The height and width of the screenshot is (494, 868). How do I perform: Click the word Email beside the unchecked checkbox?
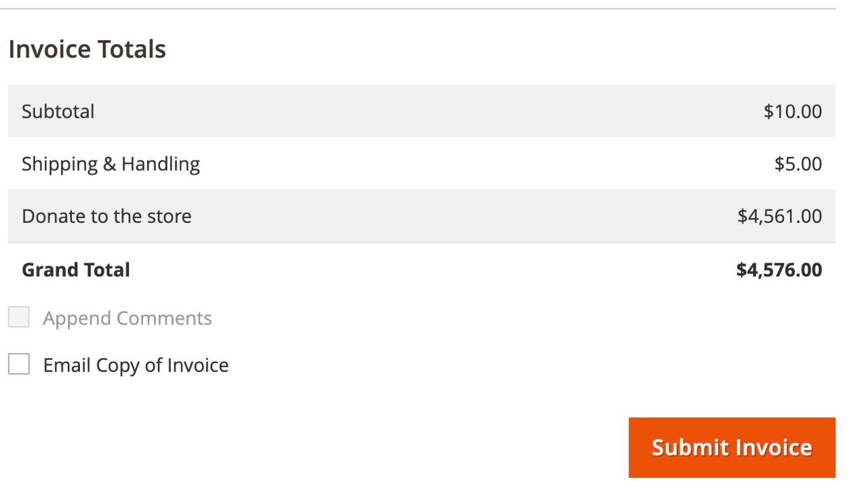(x=66, y=365)
